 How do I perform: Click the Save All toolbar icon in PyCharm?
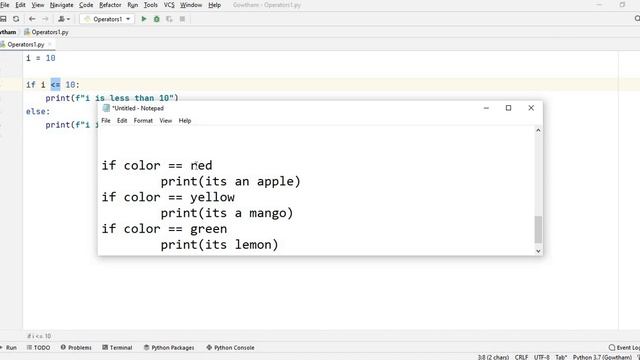click(x=3, y=19)
